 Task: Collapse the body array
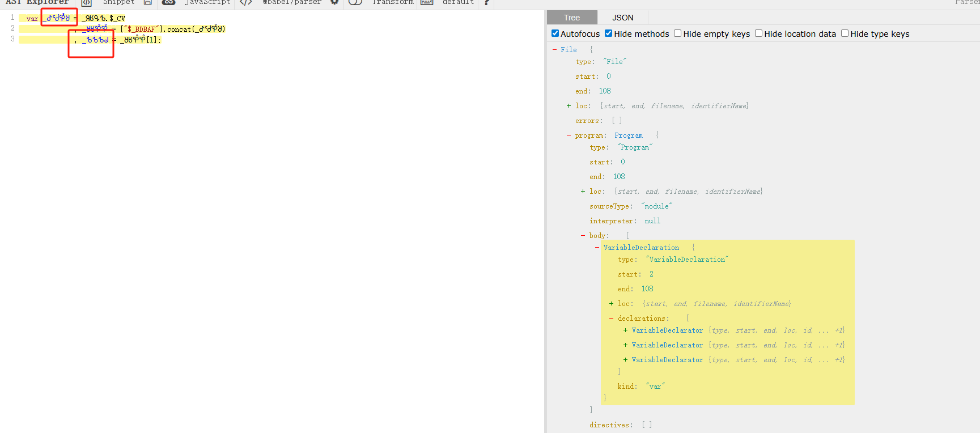tap(583, 236)
